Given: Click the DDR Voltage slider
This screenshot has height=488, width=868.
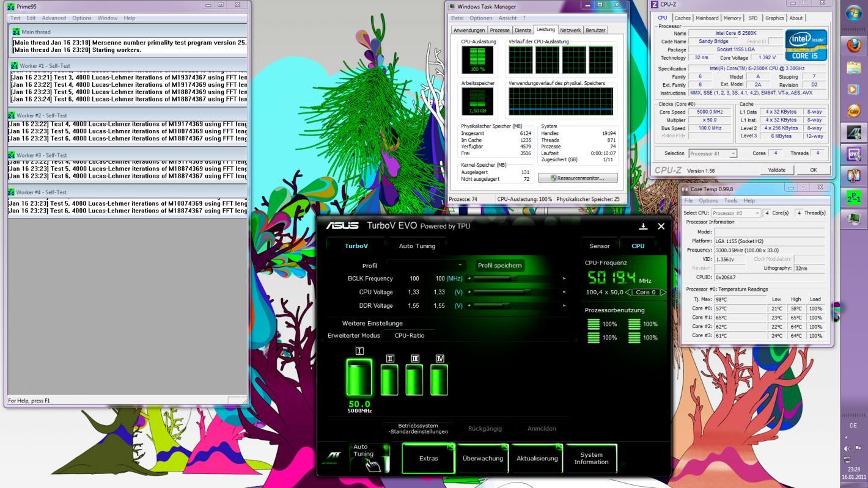Looking at the screenshot, I should (517, 305).
